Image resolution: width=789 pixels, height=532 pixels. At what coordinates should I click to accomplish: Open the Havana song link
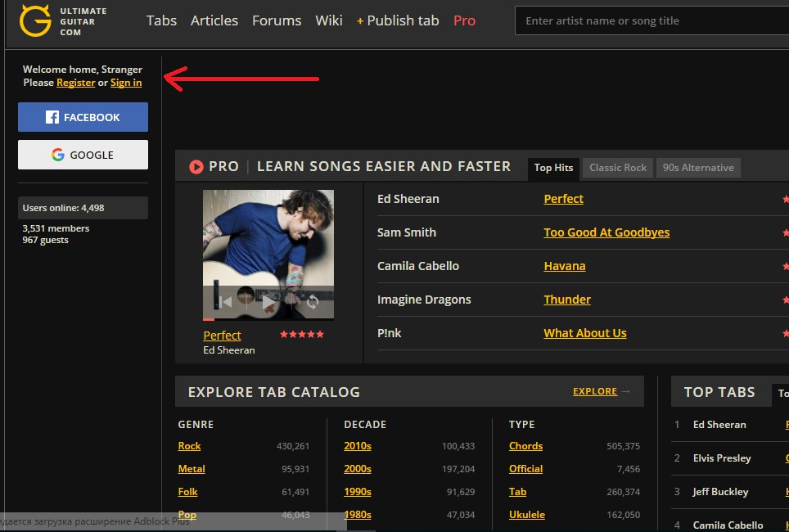coord(565,266)
